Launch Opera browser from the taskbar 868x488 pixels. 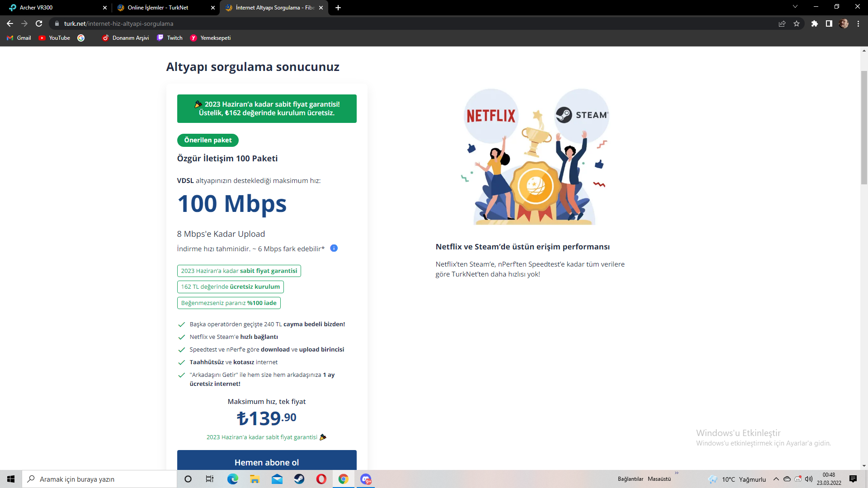point(321,479)
